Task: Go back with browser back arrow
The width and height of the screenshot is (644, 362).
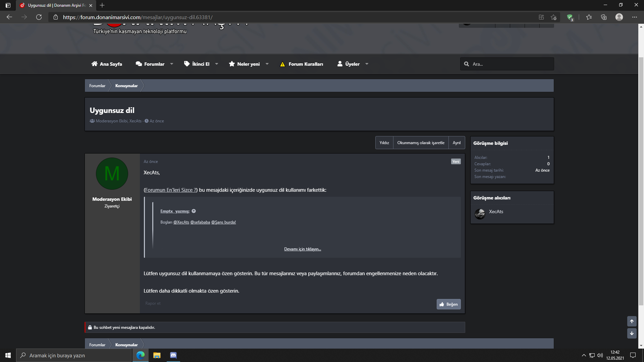Action: tap(9, 17)
